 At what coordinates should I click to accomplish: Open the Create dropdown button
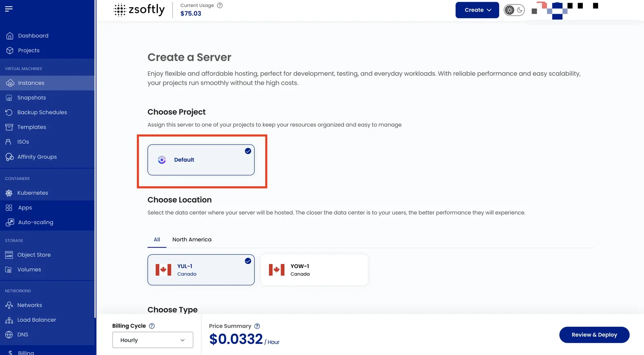point(477,10)
